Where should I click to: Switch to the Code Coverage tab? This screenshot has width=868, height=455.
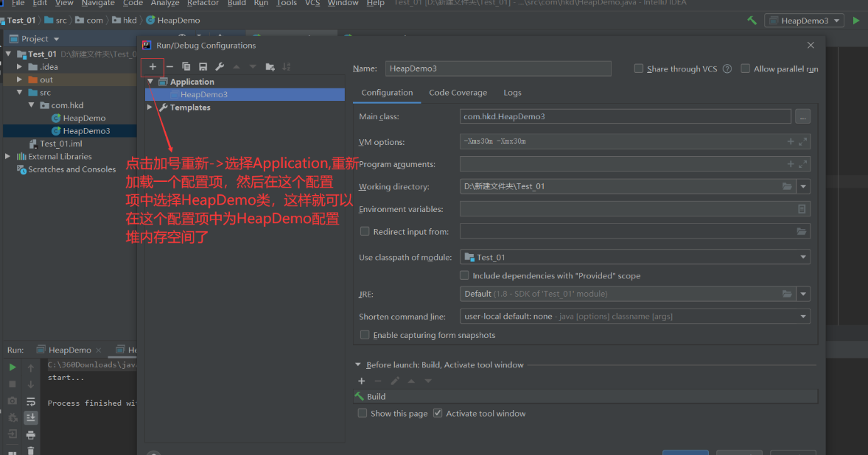[458, 93]
